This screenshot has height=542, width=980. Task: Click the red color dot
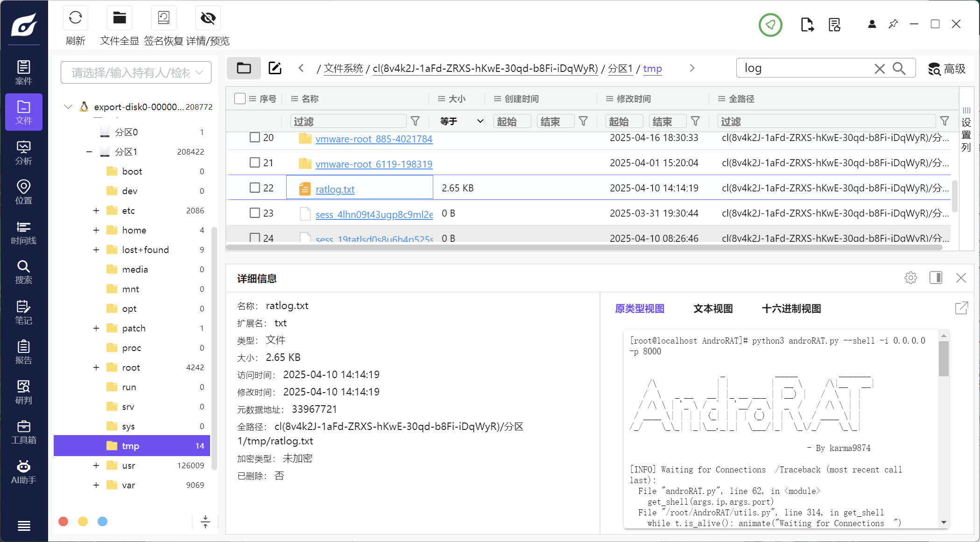coord(63,521)
